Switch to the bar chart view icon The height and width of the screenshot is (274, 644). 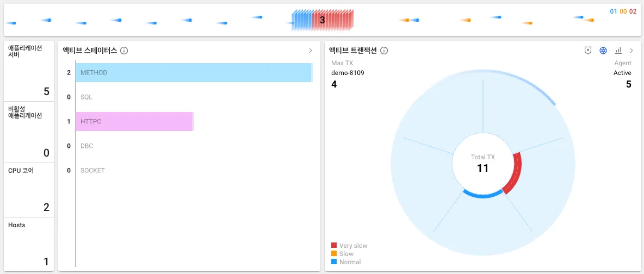pos(618,51)
